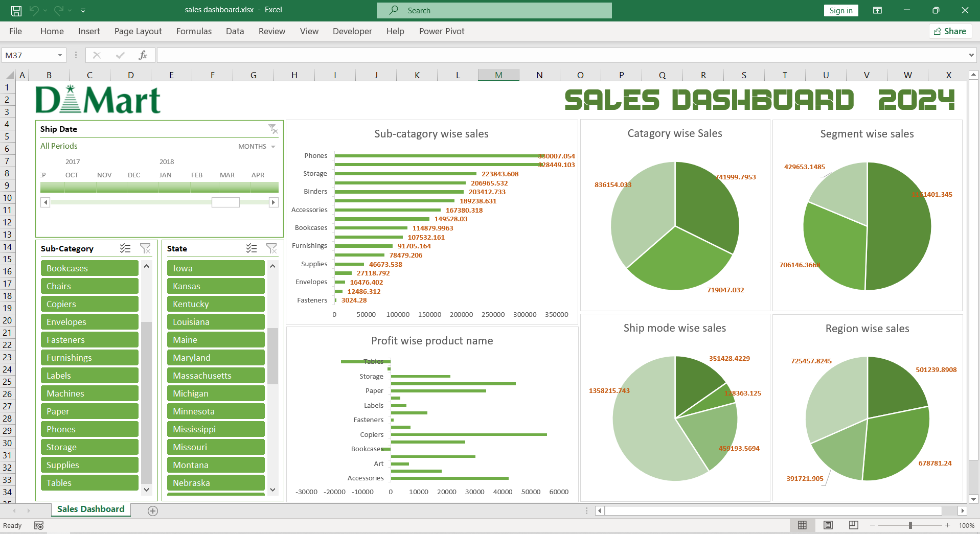This screenshot has width=980, height=534.
Task: Switch to Page Break Preview icon
Action: 853,525
